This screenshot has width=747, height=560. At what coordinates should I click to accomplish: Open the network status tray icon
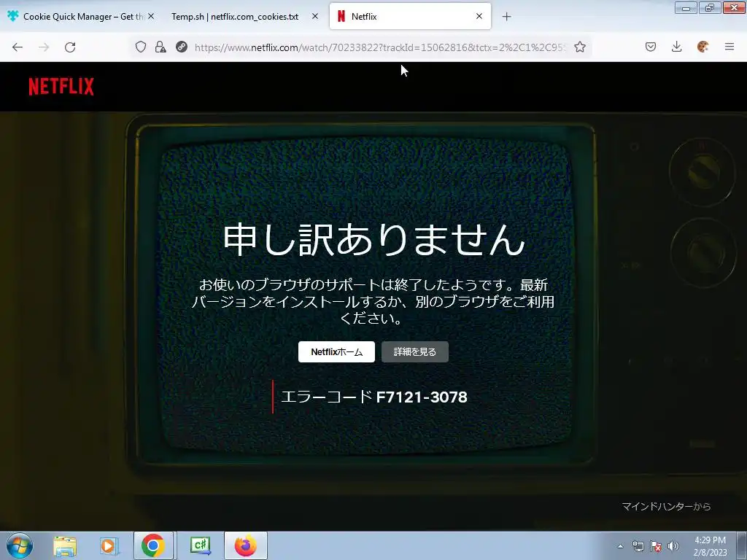pyautogui.click(x=638, y=546)
